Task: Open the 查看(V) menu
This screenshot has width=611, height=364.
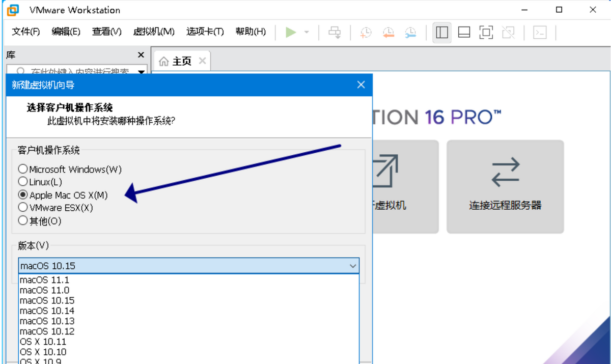Action: [x=106, y=32]
